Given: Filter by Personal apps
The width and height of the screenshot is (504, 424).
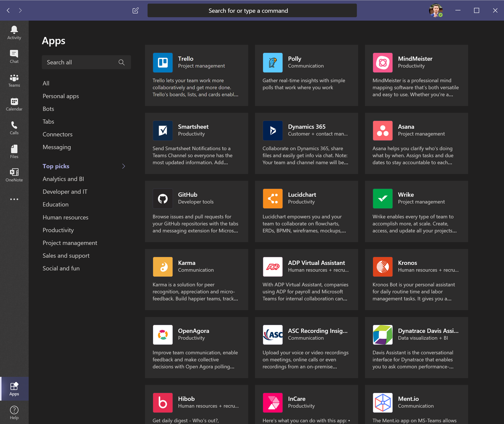Looking at the screenshot, I should 61,96.
